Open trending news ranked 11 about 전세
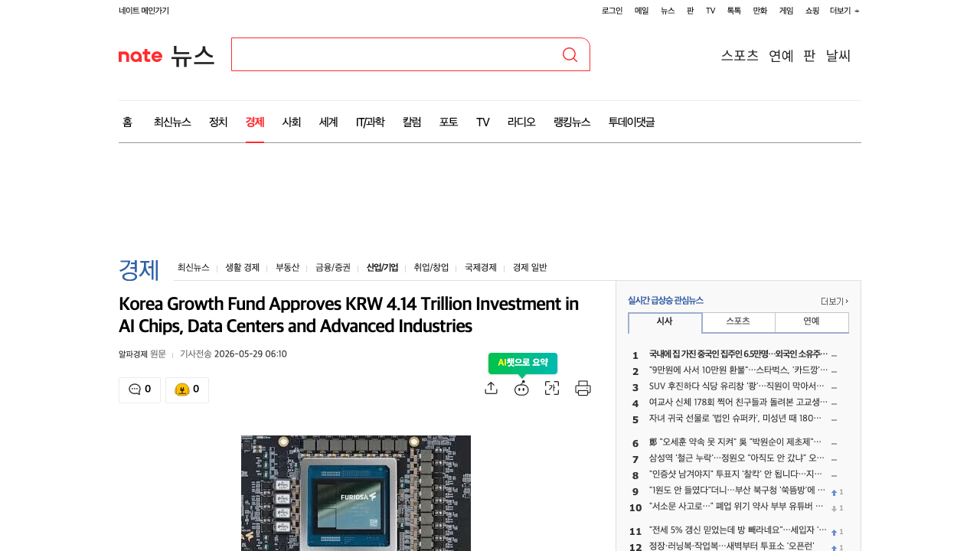This screenshot has width=980, height=551. coord(738,530)
